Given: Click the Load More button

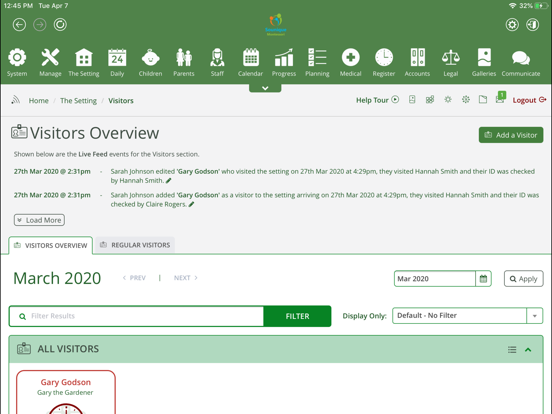Looking at the screenshot, I should [x=39, y=220].
